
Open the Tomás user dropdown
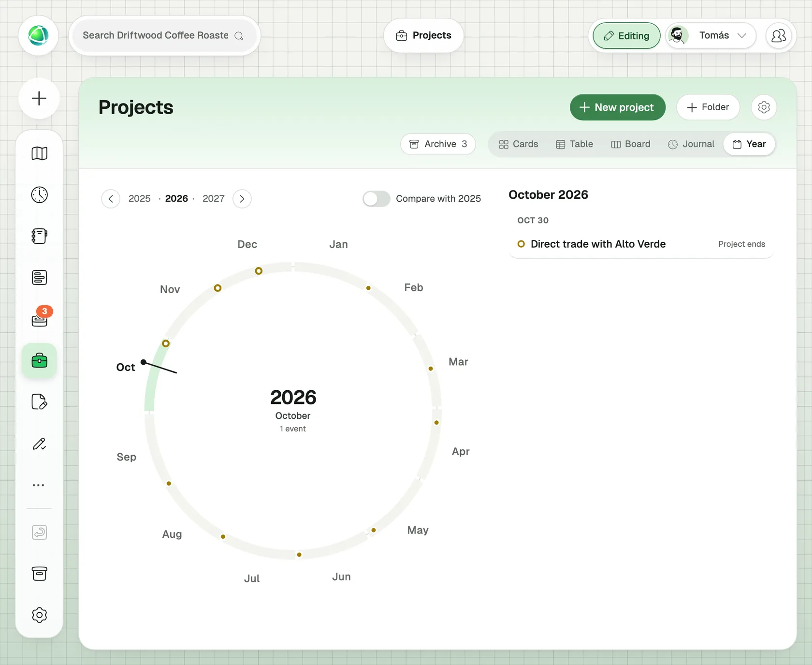(710, 36)
